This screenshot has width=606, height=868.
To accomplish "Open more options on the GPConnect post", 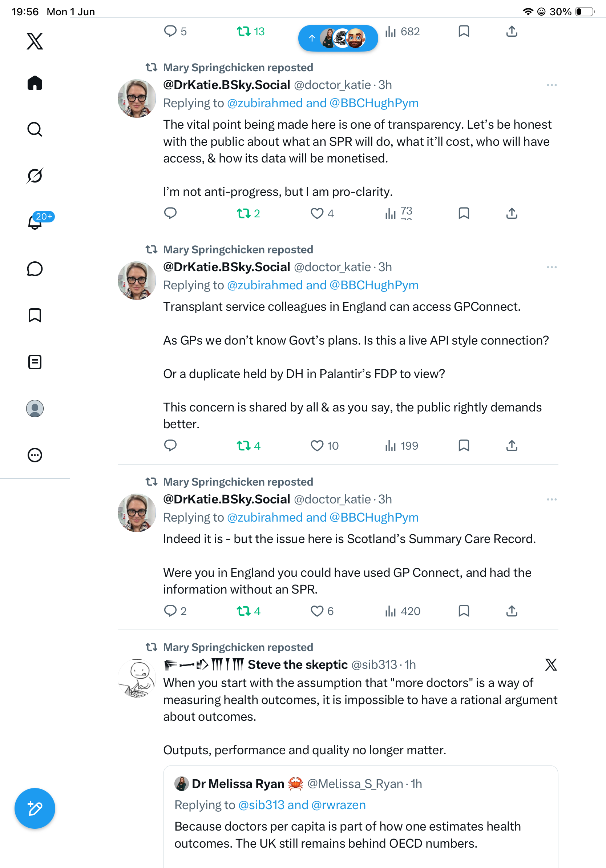I will pyautogui.click(x=552, y=267).
